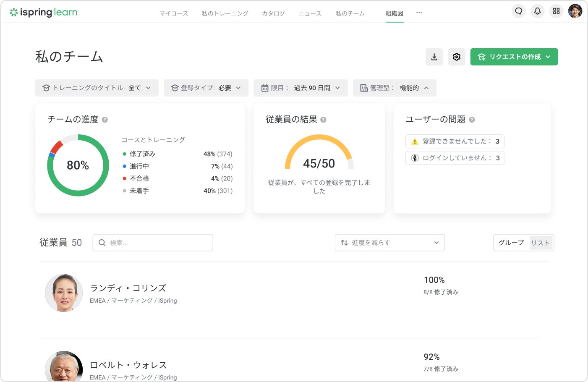This screenshot has height=382, width=588.
Task: Click the 私のチーム page heading
Action: click(x=69, y=57)
